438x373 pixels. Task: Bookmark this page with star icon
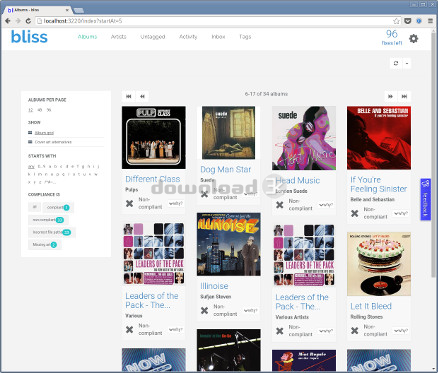(x=396, y=21)
